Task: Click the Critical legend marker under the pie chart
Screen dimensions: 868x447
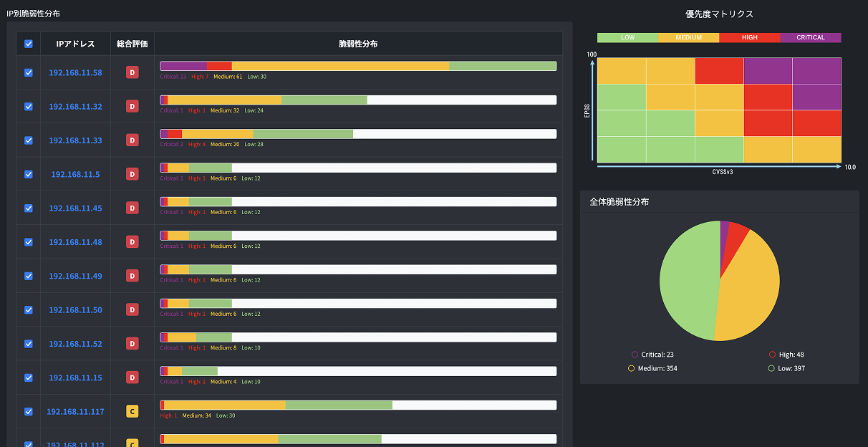Action: (635, 355)
